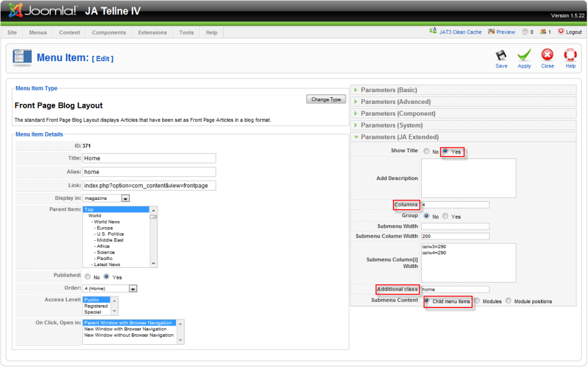Click the Help lifebuoy icon
Image resolution: width=588 pixels, height=367 pixels.
pos(571,55)
